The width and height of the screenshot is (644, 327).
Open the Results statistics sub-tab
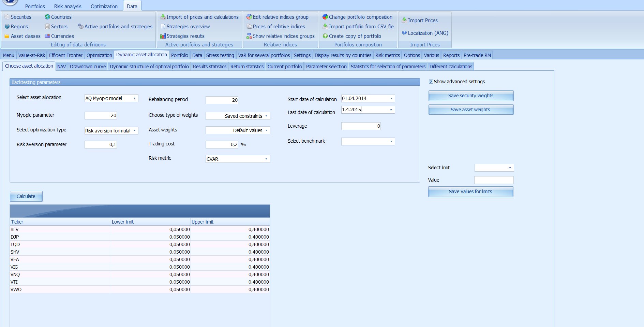210,67
